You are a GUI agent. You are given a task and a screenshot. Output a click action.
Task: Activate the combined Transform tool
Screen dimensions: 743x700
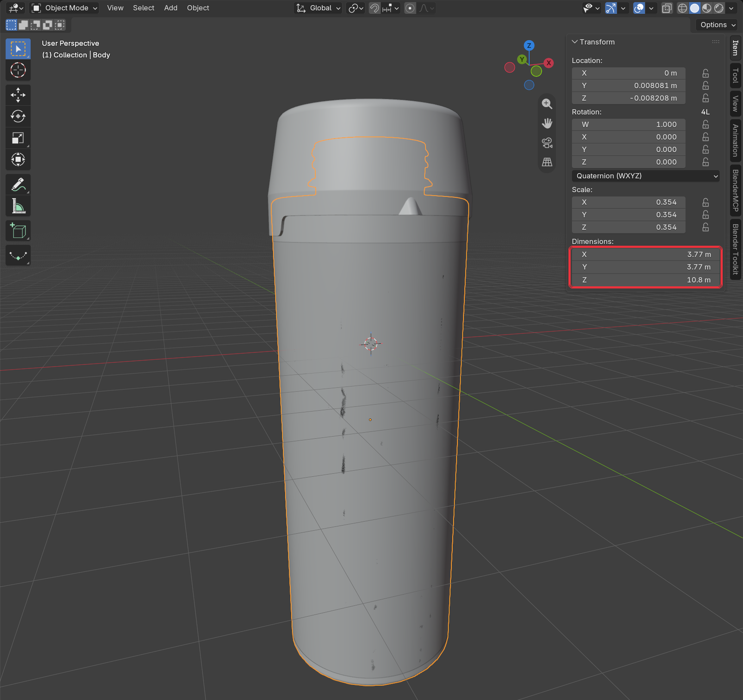point(18,159)
